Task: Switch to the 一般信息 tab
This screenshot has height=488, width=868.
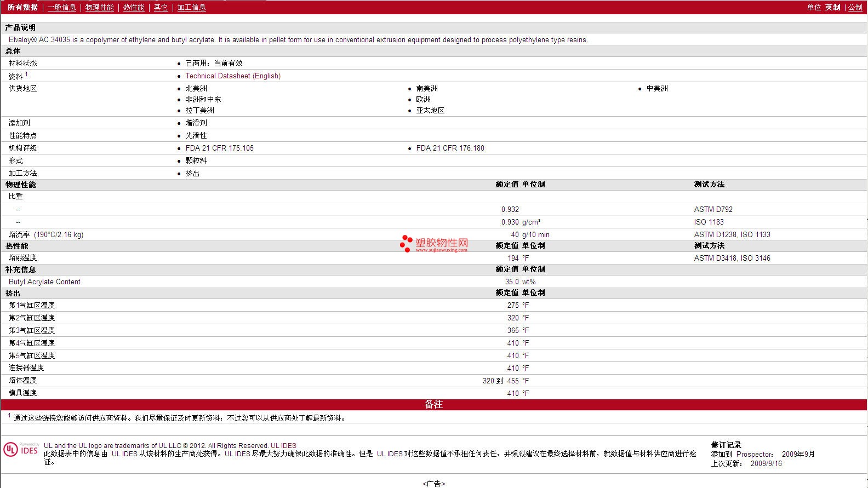Action: click(62, 7)
